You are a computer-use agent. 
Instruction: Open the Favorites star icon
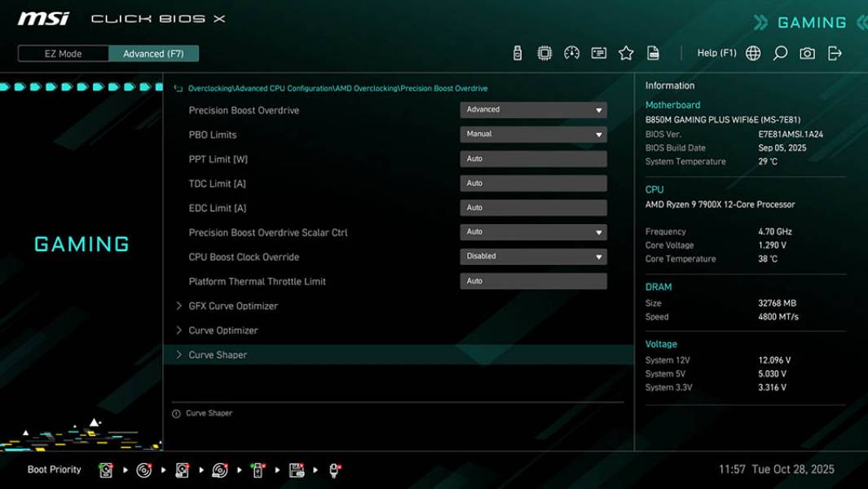click(x=626, y=51)
